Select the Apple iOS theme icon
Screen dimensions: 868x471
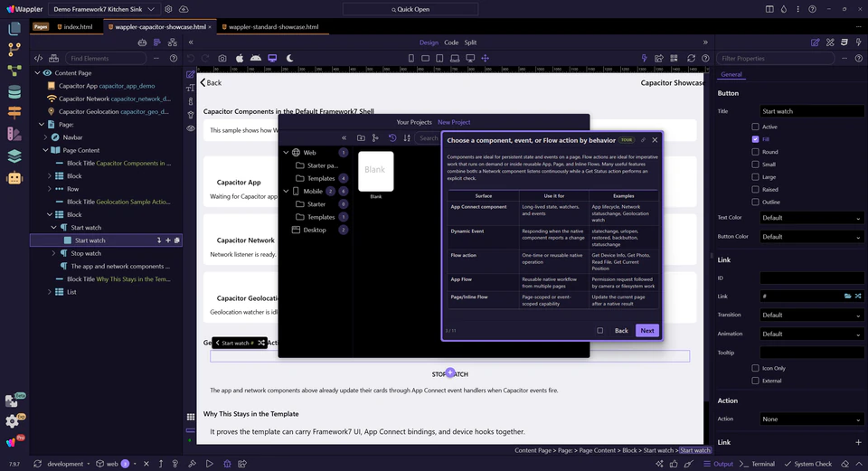click(240, 58)
